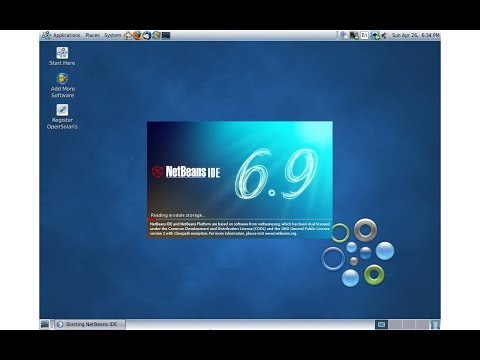Click the date and time clock
480x360 pixels.
pos(416,35)
